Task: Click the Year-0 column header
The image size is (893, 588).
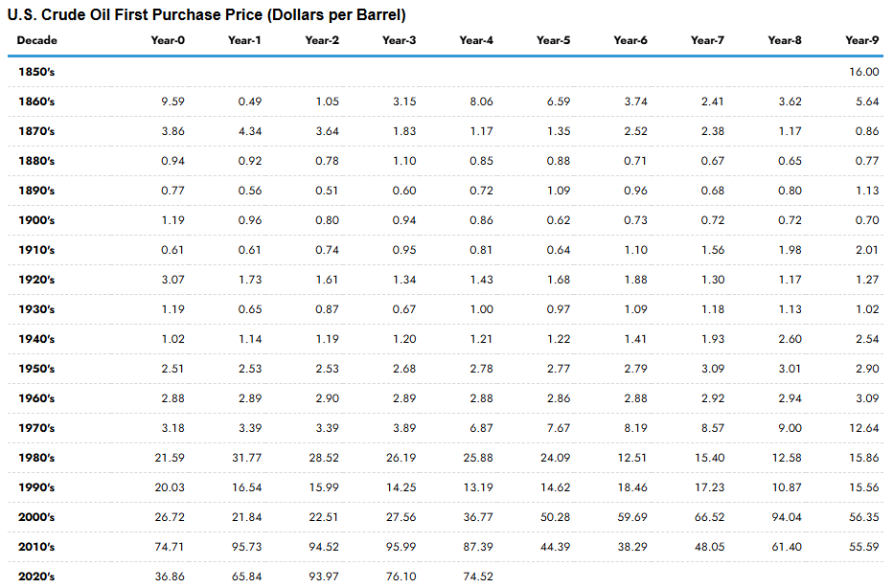Action: pyautogui.click(x=167, y=40)
